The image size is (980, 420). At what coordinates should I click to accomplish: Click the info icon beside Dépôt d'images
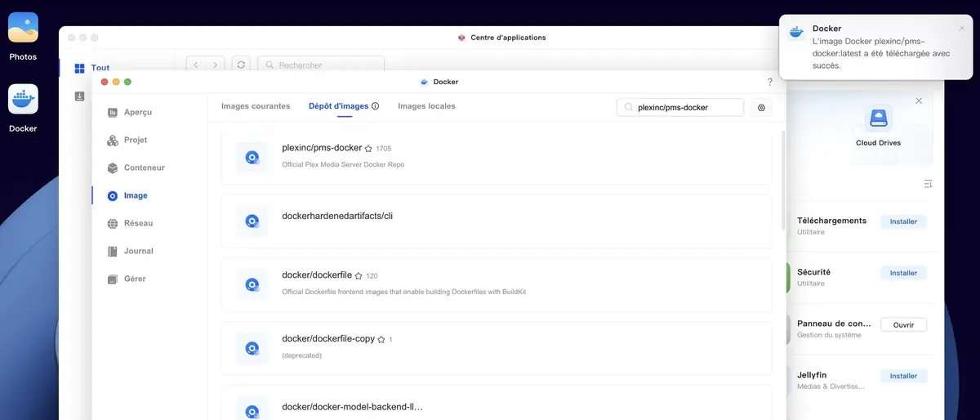click(376, 106)
